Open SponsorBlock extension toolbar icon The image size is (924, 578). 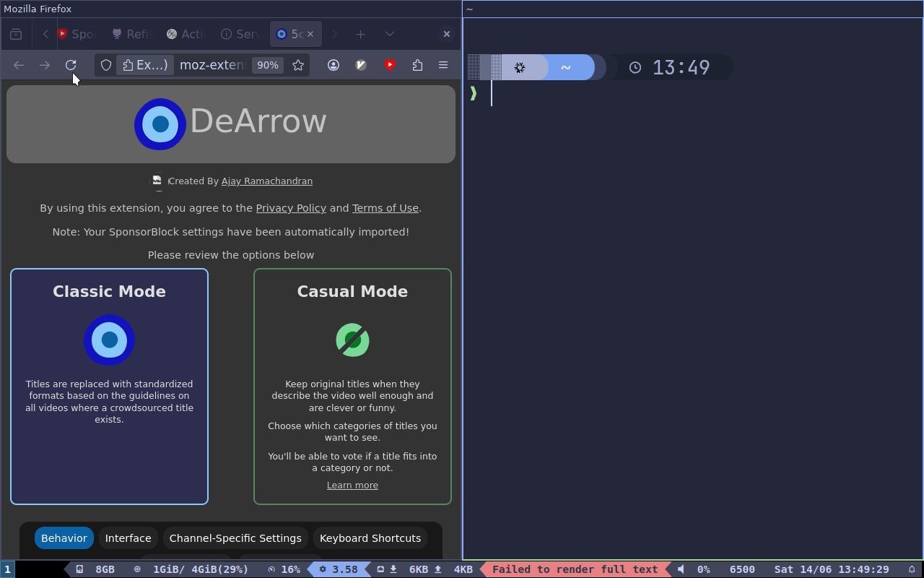pyautogui.click(x=390, y=65)
